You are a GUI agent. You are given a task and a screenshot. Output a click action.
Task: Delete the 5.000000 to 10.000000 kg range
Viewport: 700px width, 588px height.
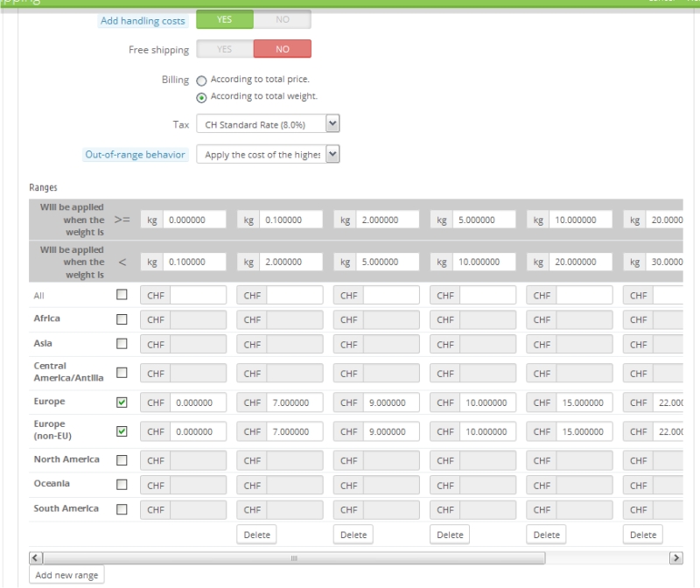(x=450, y=535)
